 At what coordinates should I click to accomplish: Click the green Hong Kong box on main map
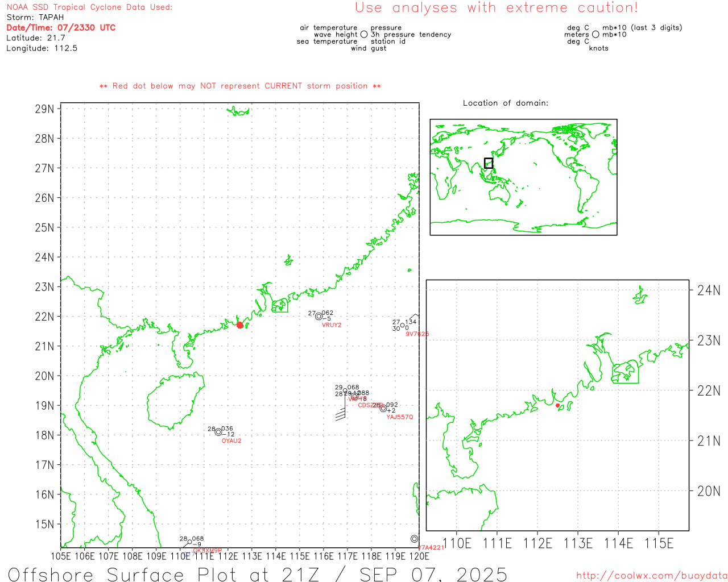(280, 306)
